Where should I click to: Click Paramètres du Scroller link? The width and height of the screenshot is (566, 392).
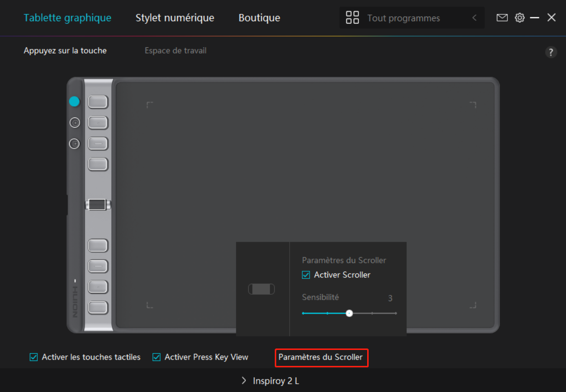pos(321,357)
